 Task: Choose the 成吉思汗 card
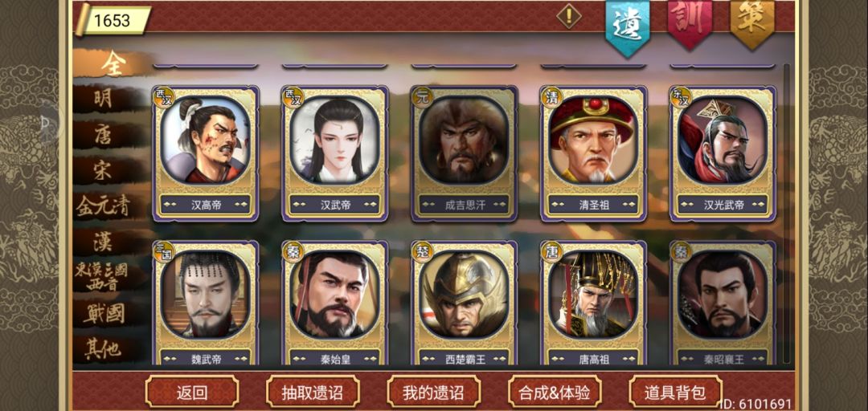tap(465, 153)
